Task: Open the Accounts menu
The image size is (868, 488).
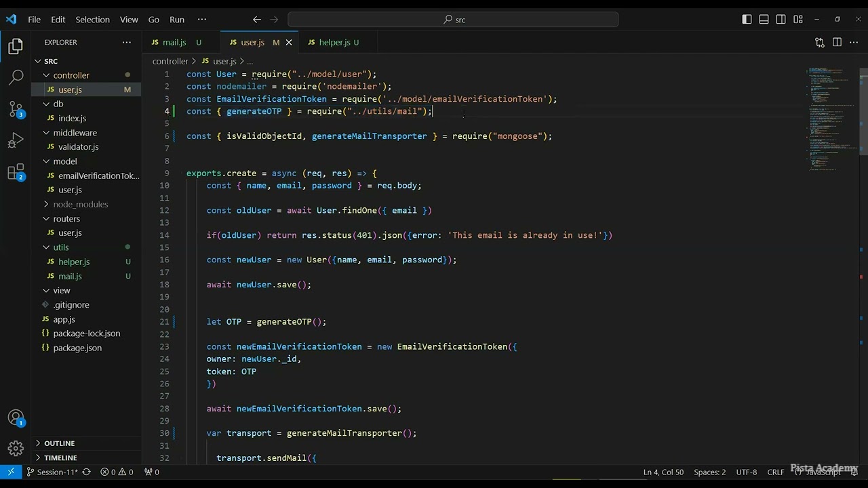Action: click(x=16, y=418)
